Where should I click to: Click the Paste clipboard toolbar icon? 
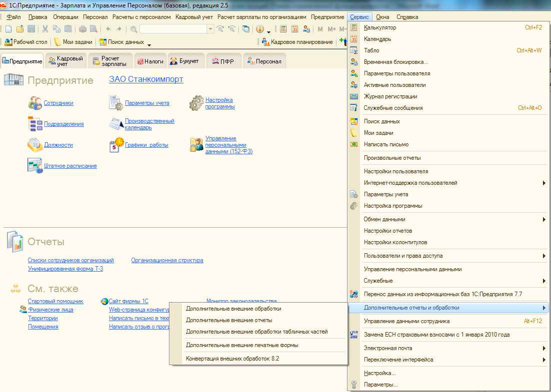pos(68,29)
